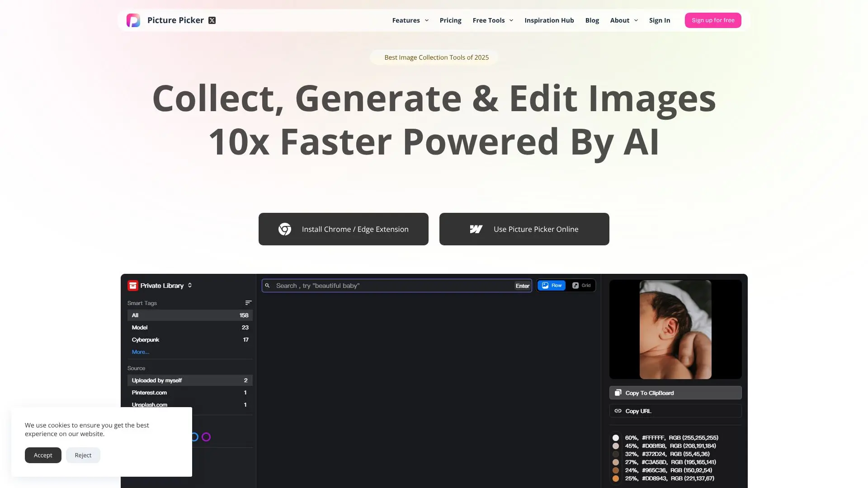The width and height of the screenshot is (868, 488).
Task: Click the white #FFFFFF color swatch
Action: click(x=616, y=438)
